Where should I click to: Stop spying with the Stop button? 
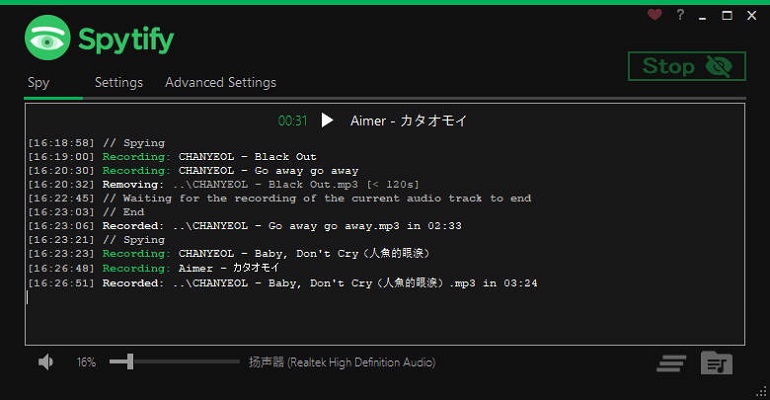[x=687, y=66]
